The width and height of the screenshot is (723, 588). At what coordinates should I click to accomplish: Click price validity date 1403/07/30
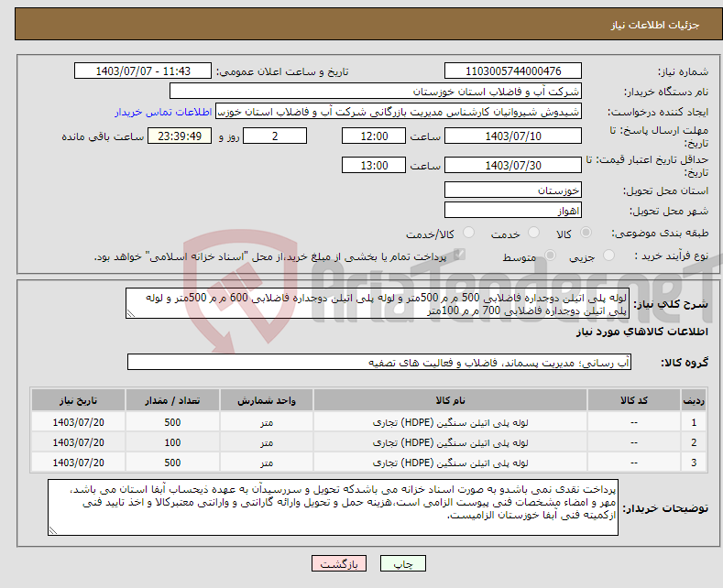tap(513, 165)
